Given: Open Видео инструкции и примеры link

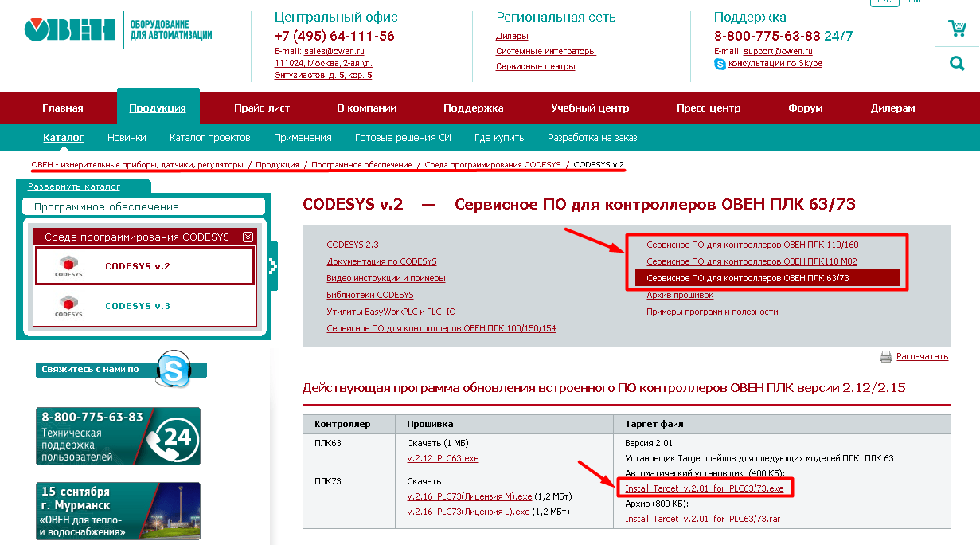Looking at the screenshot, I should point(386,279).
